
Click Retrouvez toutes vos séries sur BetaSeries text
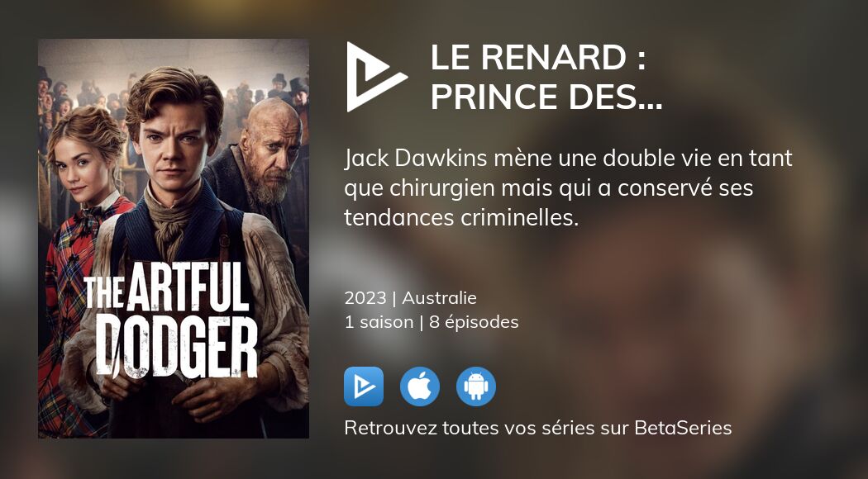coord(537,428)
